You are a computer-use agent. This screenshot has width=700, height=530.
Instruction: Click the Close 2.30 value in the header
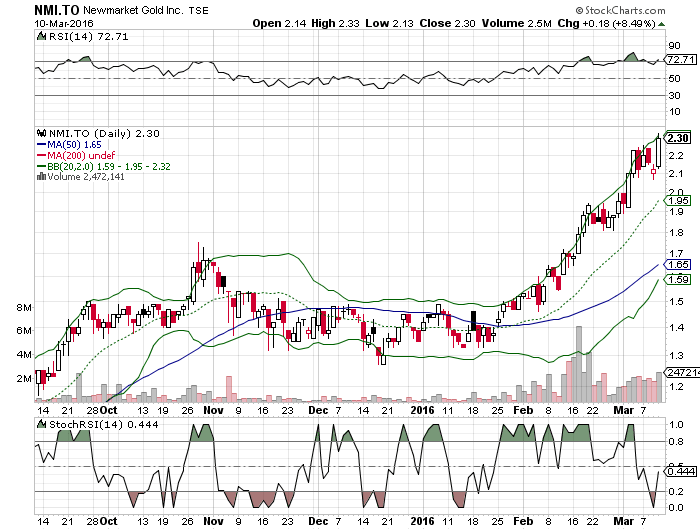click(x=447, y=23)
